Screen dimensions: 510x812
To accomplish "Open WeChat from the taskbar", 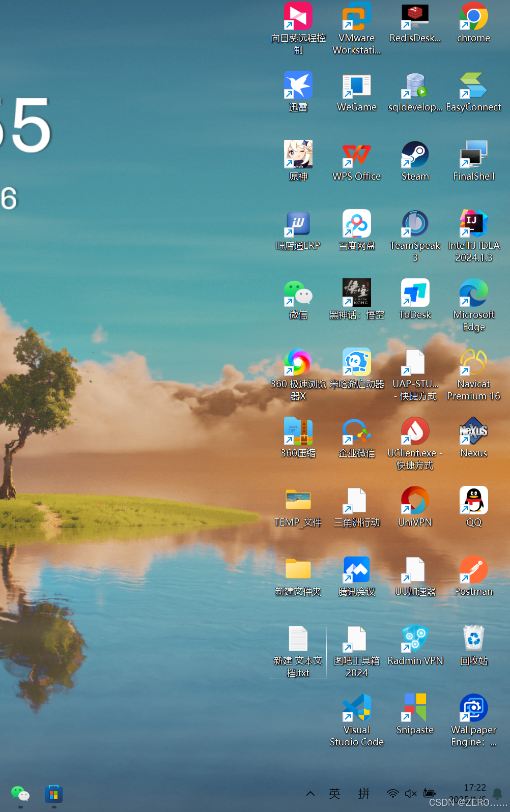I will tap(20, 794).
